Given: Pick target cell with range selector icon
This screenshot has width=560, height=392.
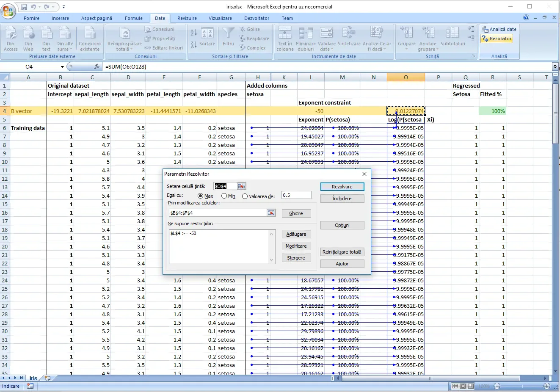Looking at the screenshot, I should click(x=241, y=186).
